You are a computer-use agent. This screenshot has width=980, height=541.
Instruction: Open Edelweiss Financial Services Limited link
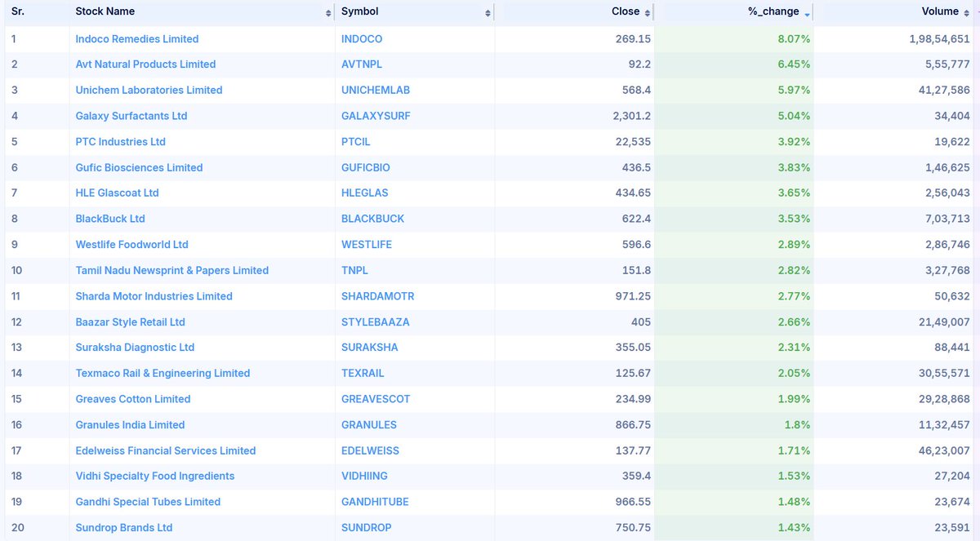tap(166, 450)
